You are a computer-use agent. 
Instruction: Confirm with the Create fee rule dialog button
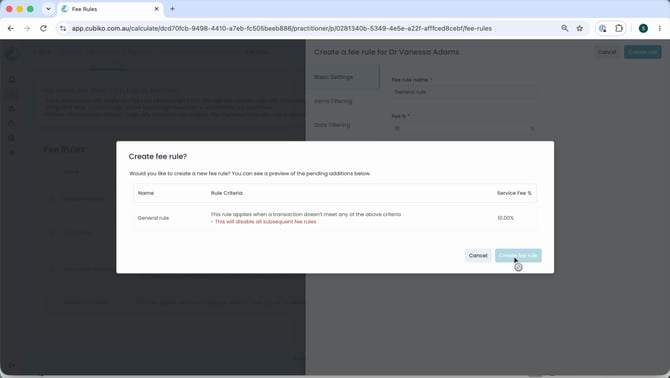[518, 255]
